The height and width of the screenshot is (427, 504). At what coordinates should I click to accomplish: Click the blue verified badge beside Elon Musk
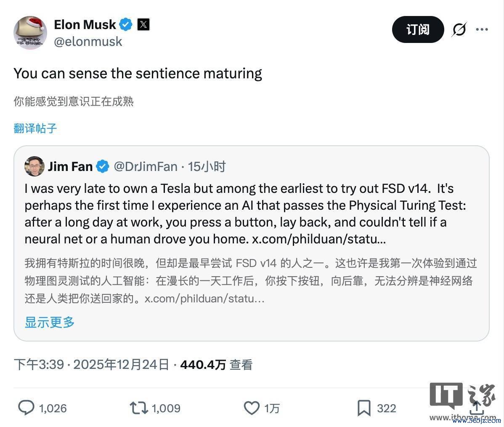[125, 24]
